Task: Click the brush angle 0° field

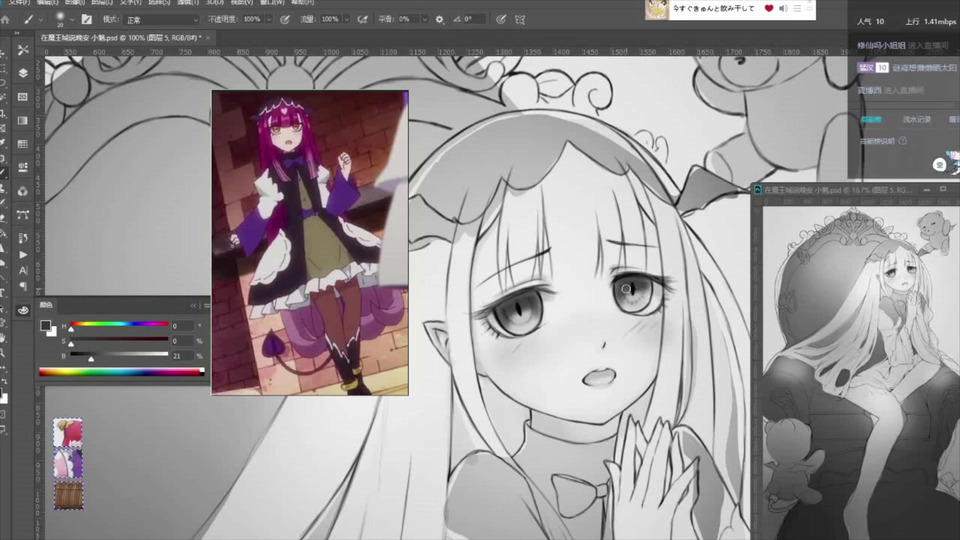Action: [474, 20]
